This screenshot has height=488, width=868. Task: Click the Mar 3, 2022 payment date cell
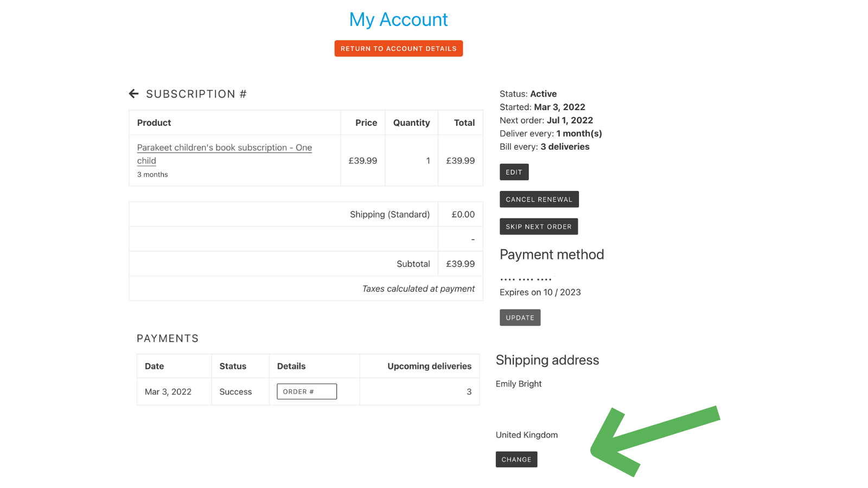coord(168,391)
